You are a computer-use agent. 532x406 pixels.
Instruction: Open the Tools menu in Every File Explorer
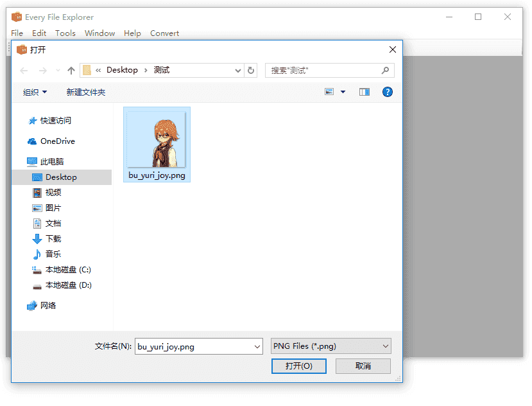(65, 33)
